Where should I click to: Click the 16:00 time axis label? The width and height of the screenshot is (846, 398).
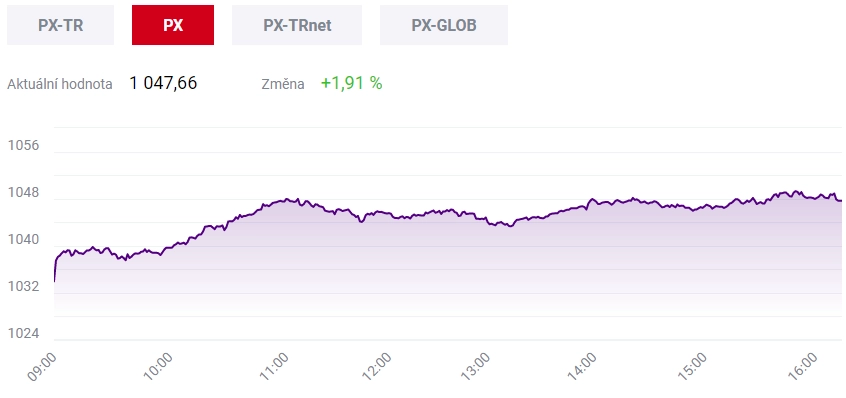click(x=802, y=367)
